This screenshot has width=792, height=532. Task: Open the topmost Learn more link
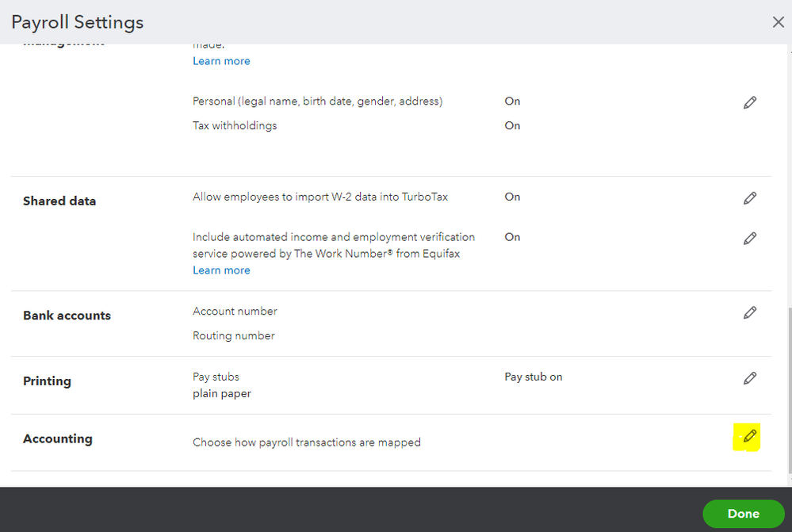pos(221,61)
